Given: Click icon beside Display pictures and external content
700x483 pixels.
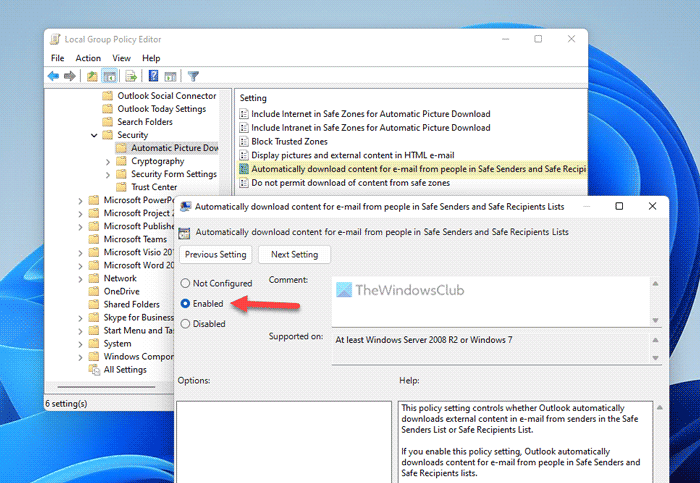Looking at the screenshot, I should click(x=244, y=155).
